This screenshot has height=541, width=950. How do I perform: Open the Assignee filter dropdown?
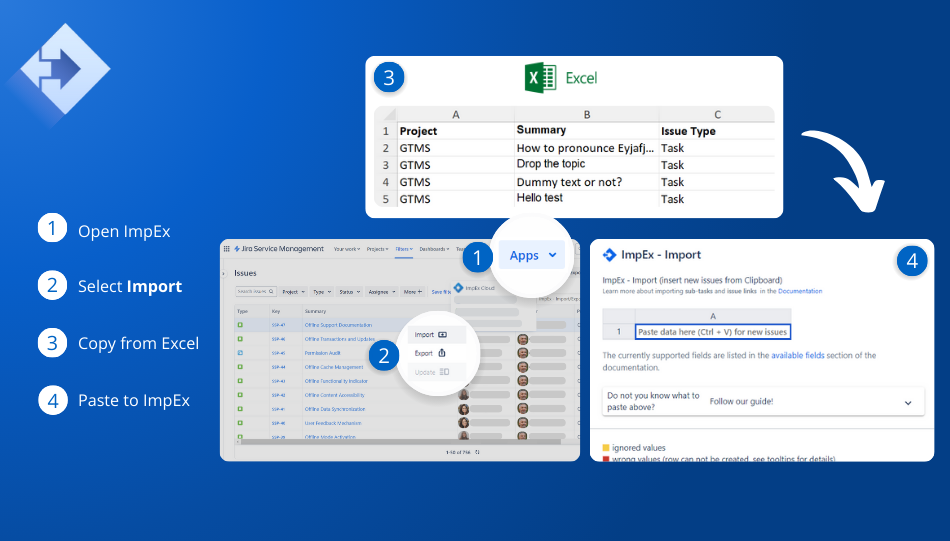381,291
